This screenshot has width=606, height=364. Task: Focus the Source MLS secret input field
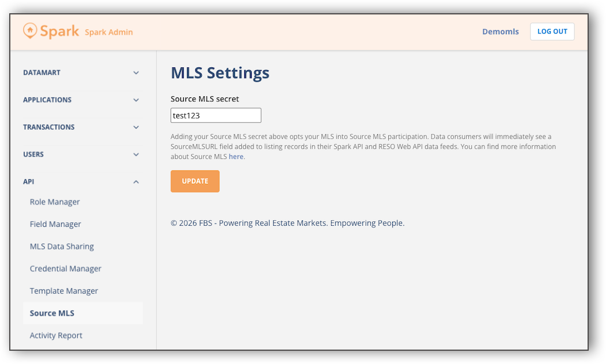[215, 116]
